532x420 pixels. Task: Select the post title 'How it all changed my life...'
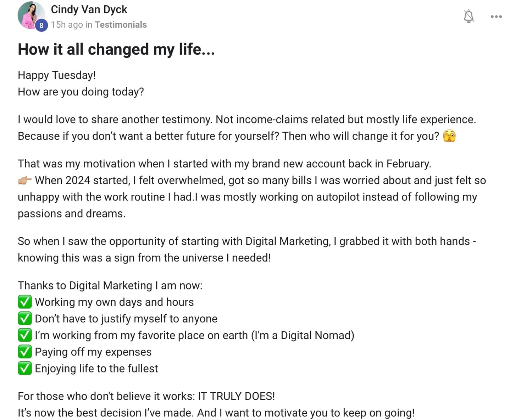point(116,49)
